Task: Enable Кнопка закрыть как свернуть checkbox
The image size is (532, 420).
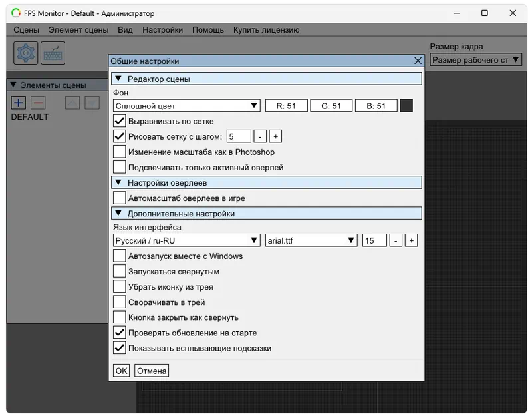Action: click(120, 317)
